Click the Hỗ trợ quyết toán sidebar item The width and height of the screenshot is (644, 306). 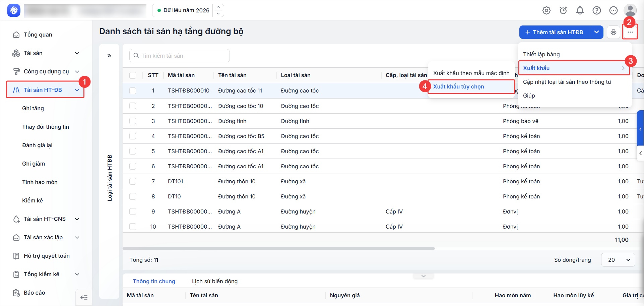(x=46, y=256)
